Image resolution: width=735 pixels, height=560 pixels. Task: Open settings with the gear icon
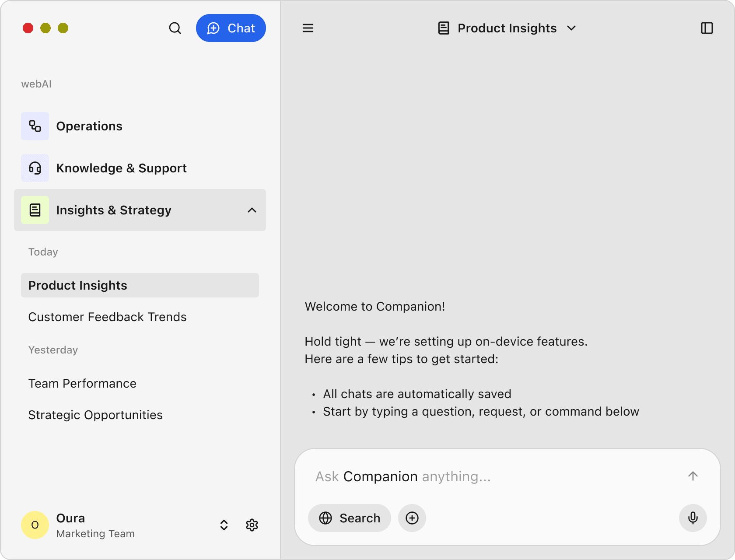tap(252, 525)
